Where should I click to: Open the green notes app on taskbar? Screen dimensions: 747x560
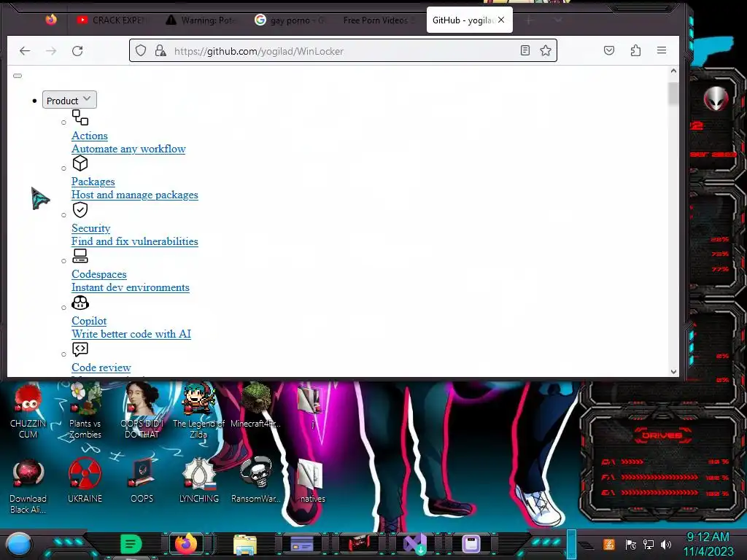[x=131, y=544]
